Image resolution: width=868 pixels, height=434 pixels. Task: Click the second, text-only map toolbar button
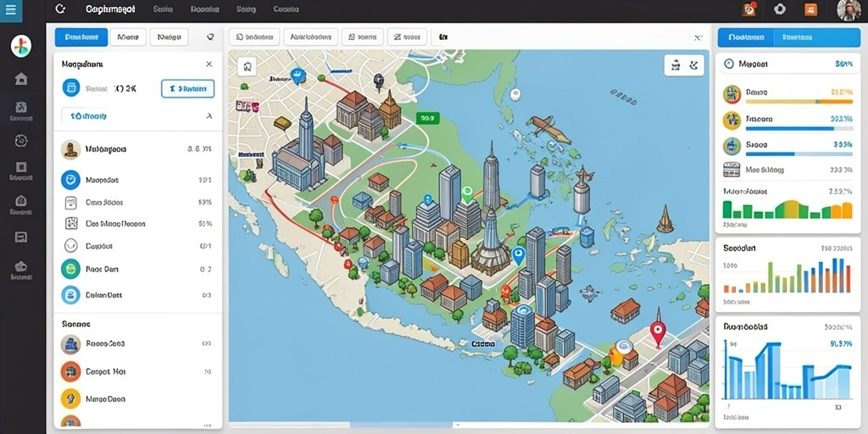click(310, 37)
